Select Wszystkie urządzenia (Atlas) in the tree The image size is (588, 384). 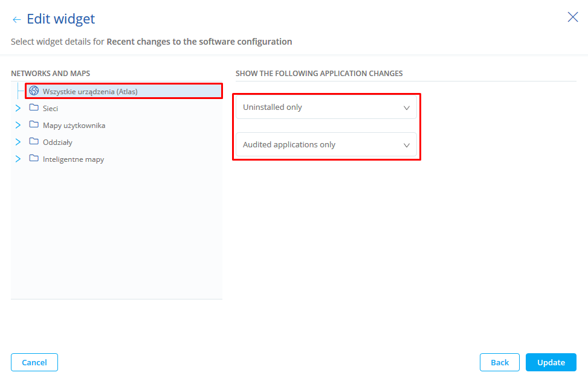(90, 91)
